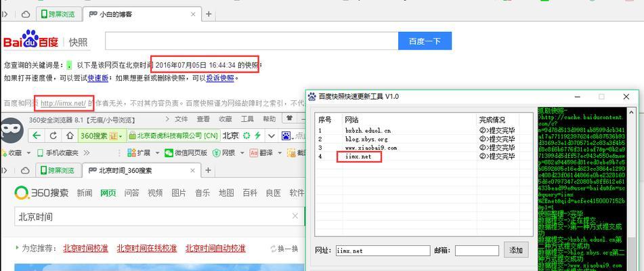Reload page in embedded 360 browser

coord(53,135)
